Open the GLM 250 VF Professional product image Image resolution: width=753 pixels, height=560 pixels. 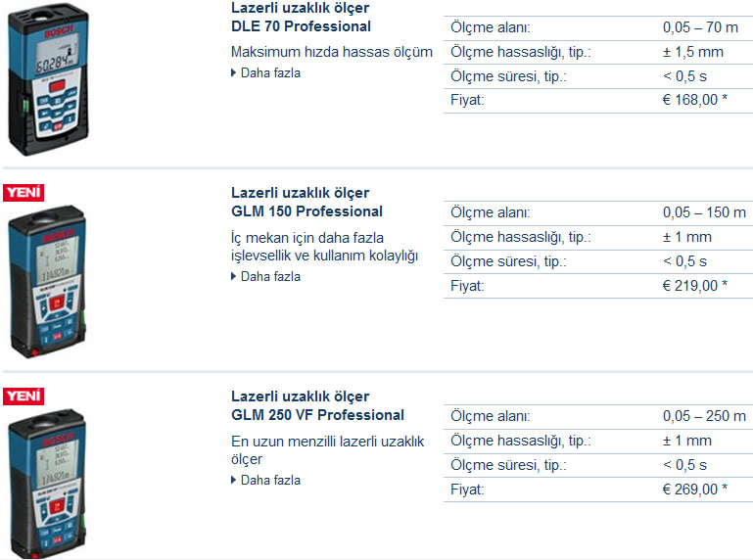click(48, 484)
